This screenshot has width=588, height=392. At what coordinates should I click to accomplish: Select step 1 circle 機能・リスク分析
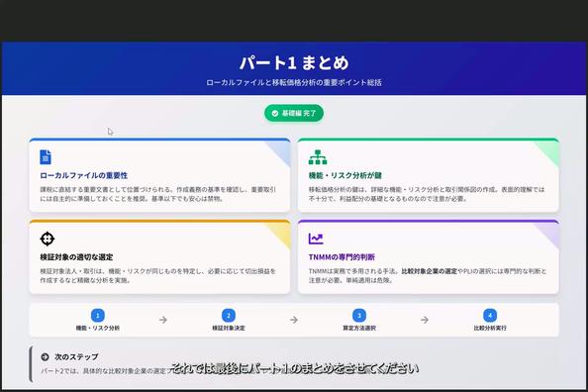[98, 316]
